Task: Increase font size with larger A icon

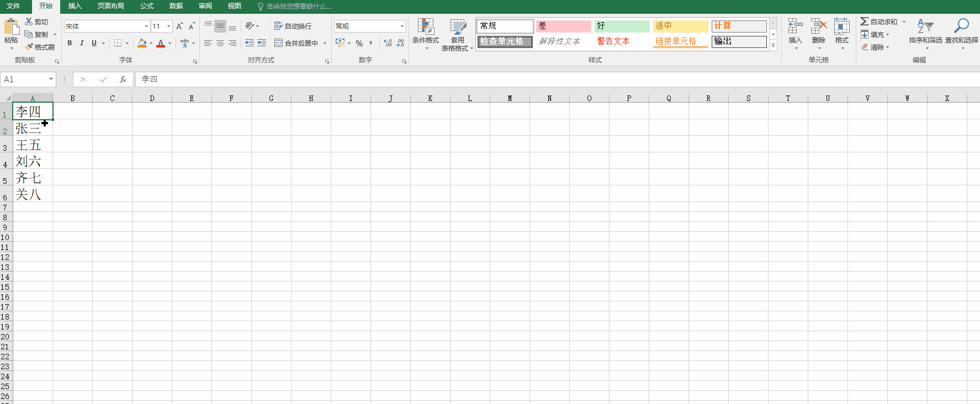Action: point(179,26)
